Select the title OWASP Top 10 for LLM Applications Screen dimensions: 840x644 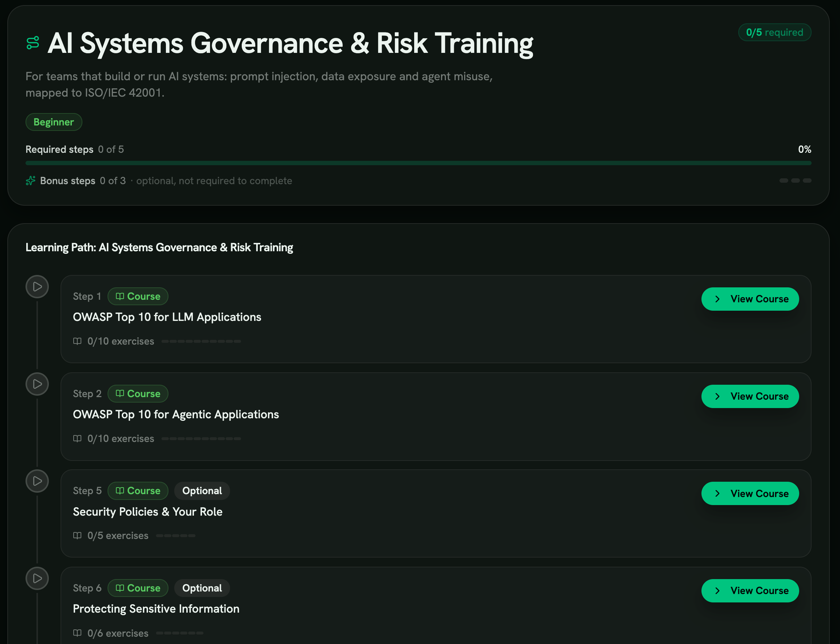click(167, 317)
